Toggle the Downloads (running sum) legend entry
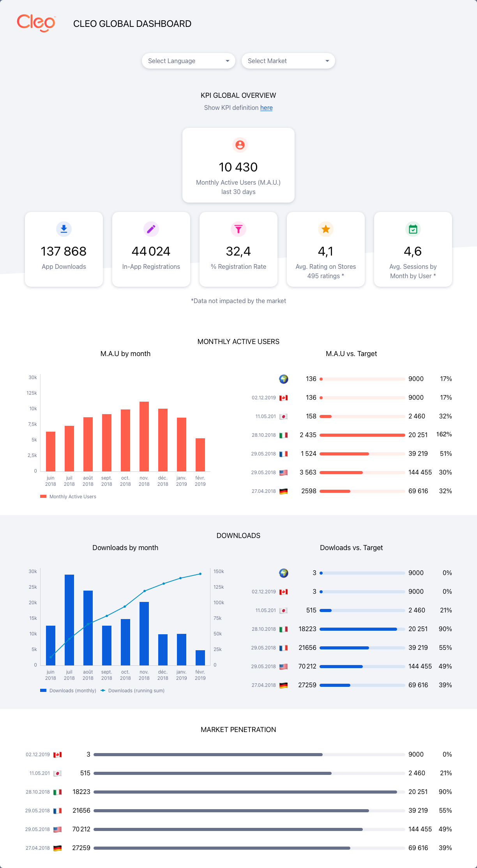 coord(132,691)
